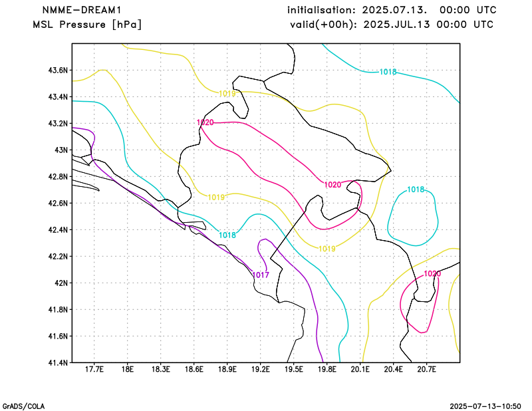532x411 pixels.
Task: Click the 20.1E longitude label
Action: (360, 369)
